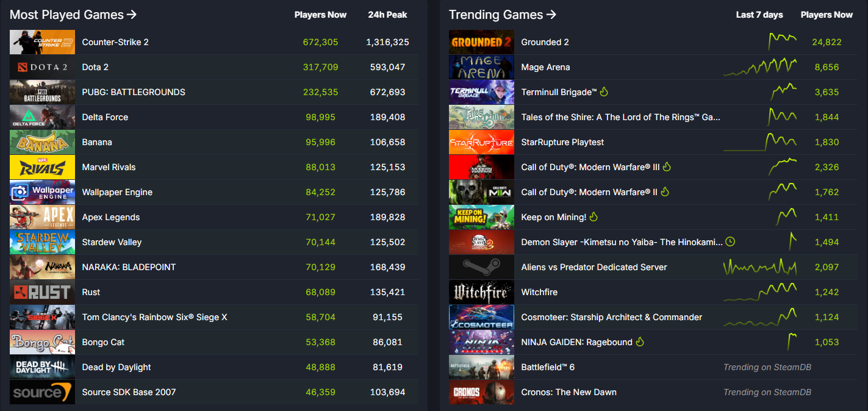Click Source SDK Base 2007 thumbnail
The image size is (868, 411).
tap(42, 392)
